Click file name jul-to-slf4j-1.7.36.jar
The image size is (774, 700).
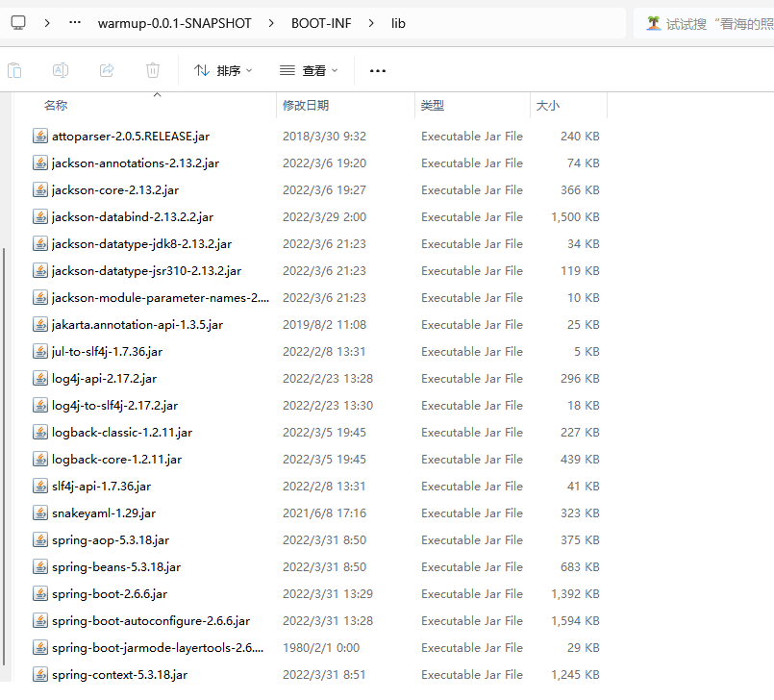coord(107,352)
